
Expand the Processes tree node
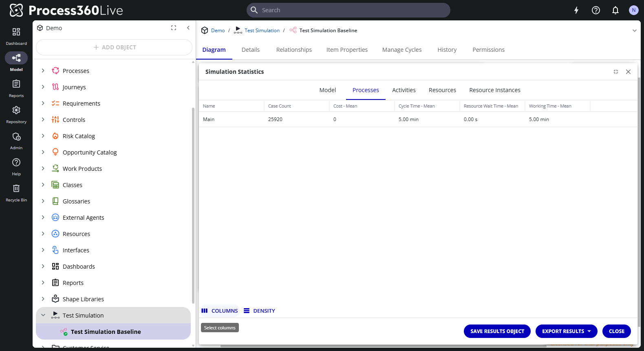tap(43, 71)
